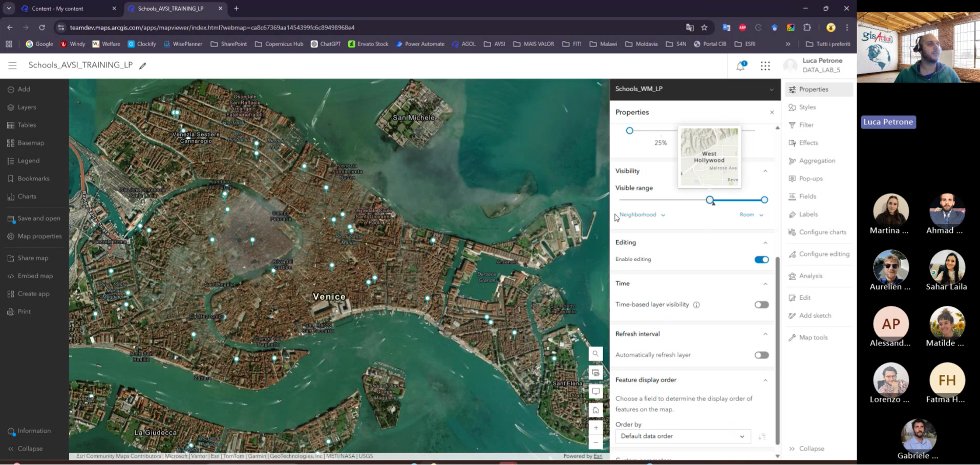Edit the map title with pencil icon
Image resolution: width=980 pixels, height=465 pixels.
(x=143, y=66)
